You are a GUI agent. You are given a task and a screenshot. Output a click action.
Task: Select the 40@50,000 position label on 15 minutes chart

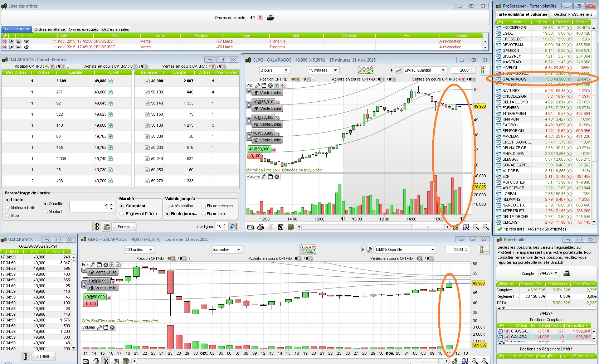tap(259, 149)
